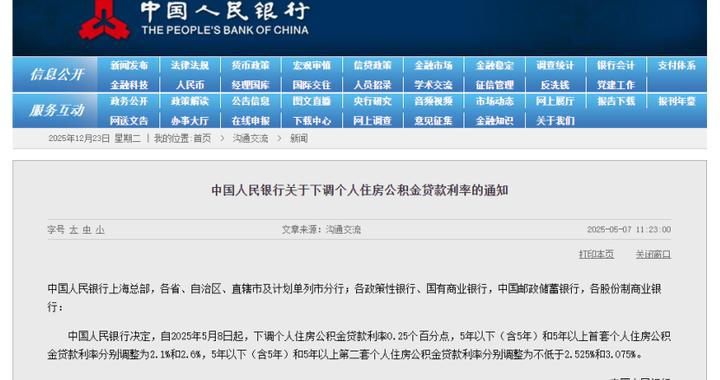Image resolution: width=720 pixels, height=380 pixels.
Task: Open 经理国库 navigation item
Action: coord(251,85)
